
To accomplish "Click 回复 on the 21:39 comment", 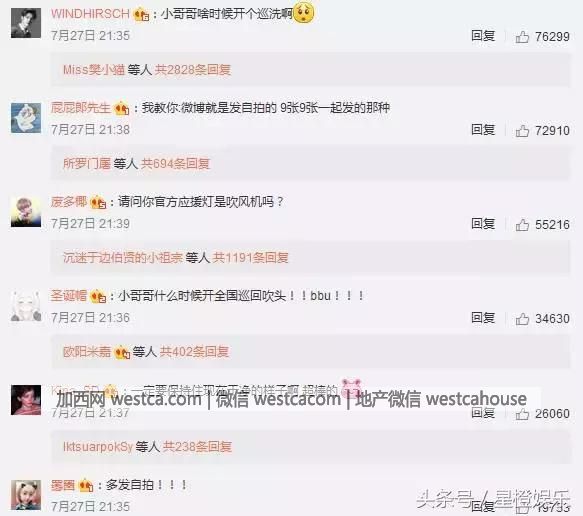I will coord(483,224).
